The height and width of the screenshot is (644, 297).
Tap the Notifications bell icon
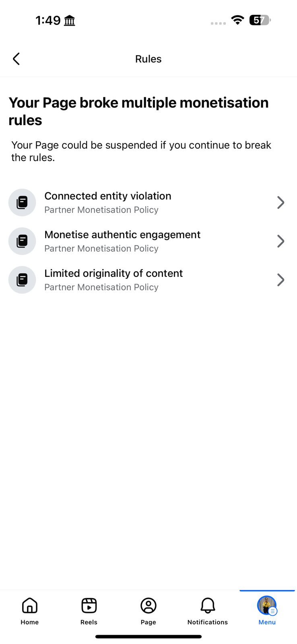(x=208, y=605)
